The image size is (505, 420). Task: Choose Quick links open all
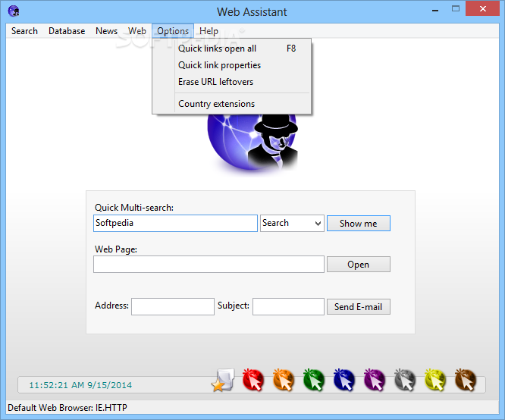tap(232, 49)
